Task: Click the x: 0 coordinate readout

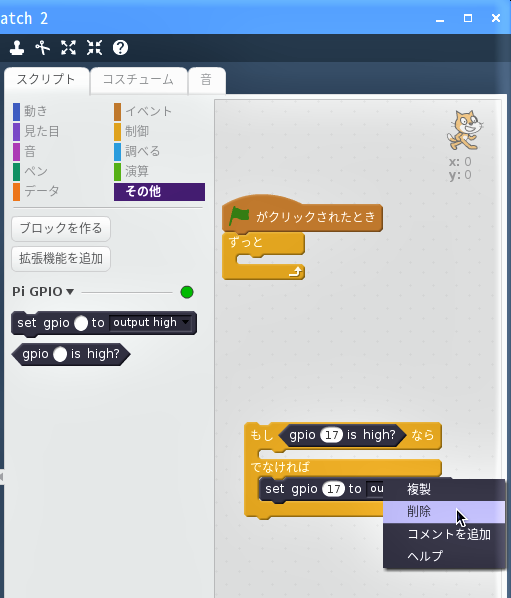Action: 460,162
